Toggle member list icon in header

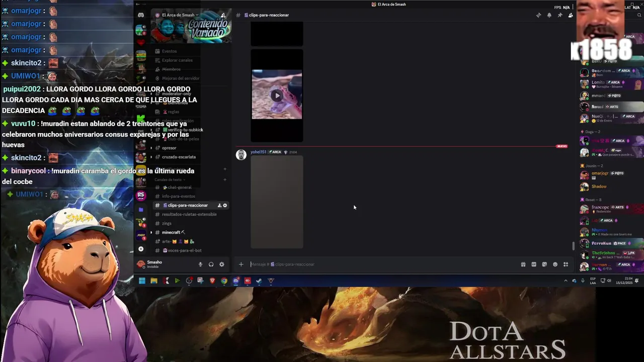(x=571, y=15)
